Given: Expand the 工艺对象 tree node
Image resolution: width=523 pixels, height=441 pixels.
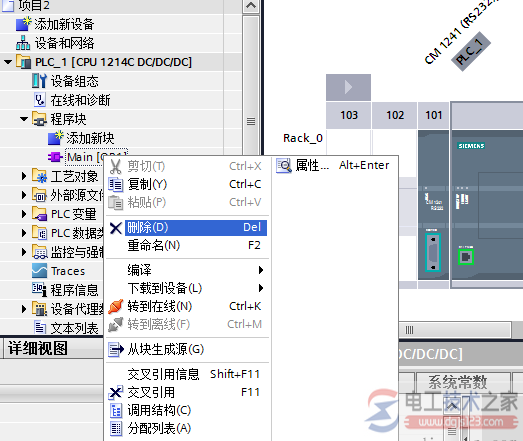Looking at the screenshot, I should click(x=24, y=176).
